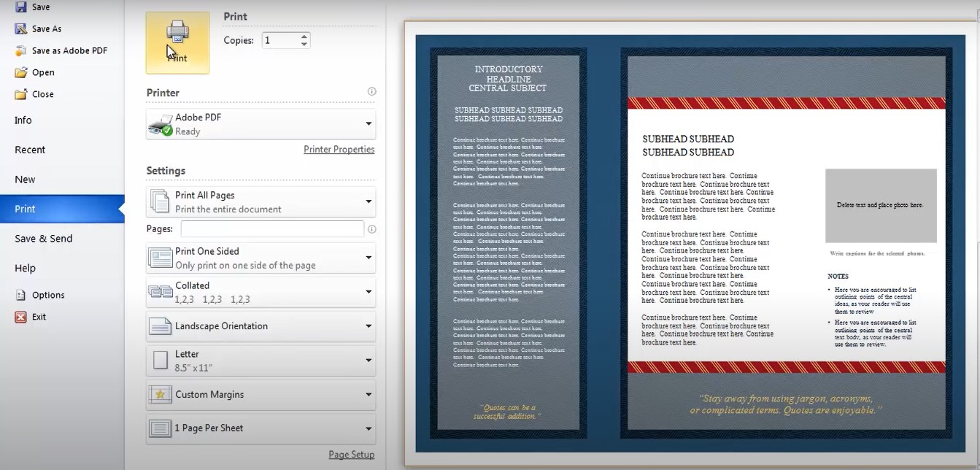980x470 pixels.
Task: Switch to the Info tab
Action: 23,120
